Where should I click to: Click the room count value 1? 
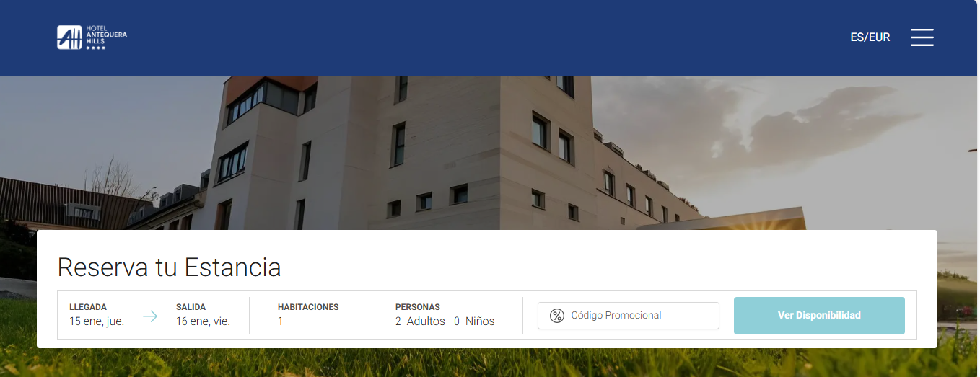tap(281, 321)
